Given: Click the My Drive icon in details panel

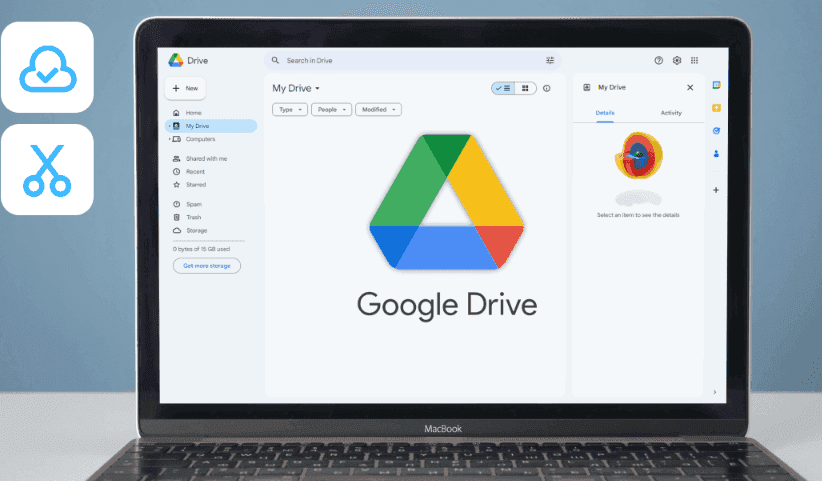Looking at the screenshot, I should click(x=587, y=88).
